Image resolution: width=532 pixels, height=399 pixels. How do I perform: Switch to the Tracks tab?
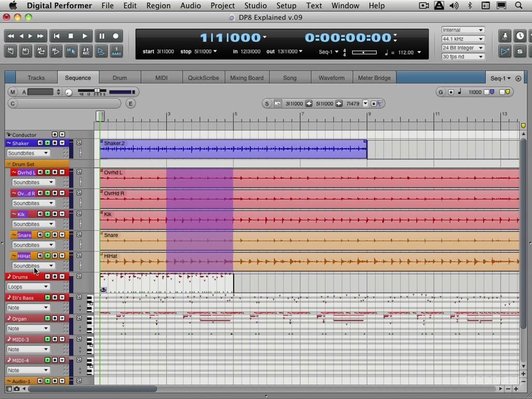pos(36,78)
